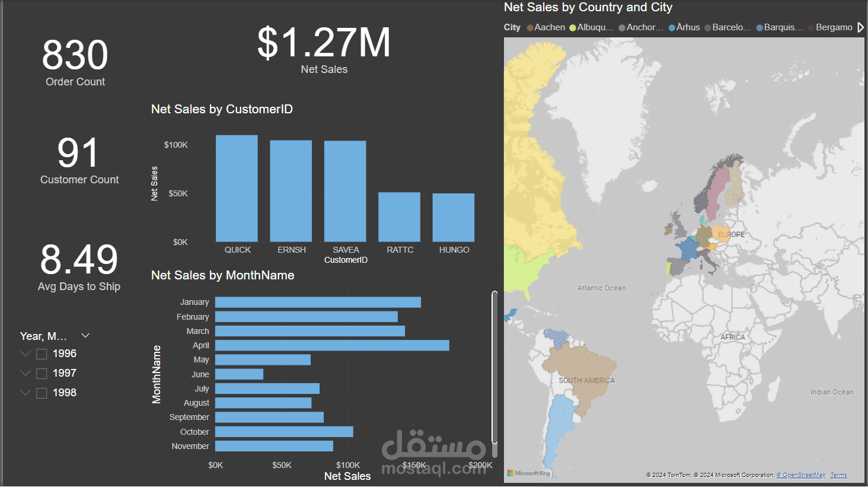Select the April net sales bar
Screen dimensions: 868x487
point(332,345)
